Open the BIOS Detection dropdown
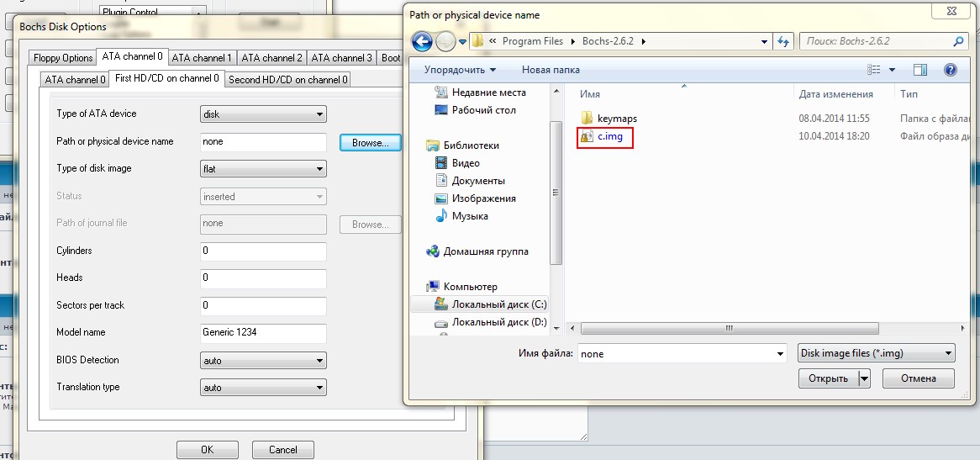The width and height of the screenshot is (980, 460). coord(263,361)
